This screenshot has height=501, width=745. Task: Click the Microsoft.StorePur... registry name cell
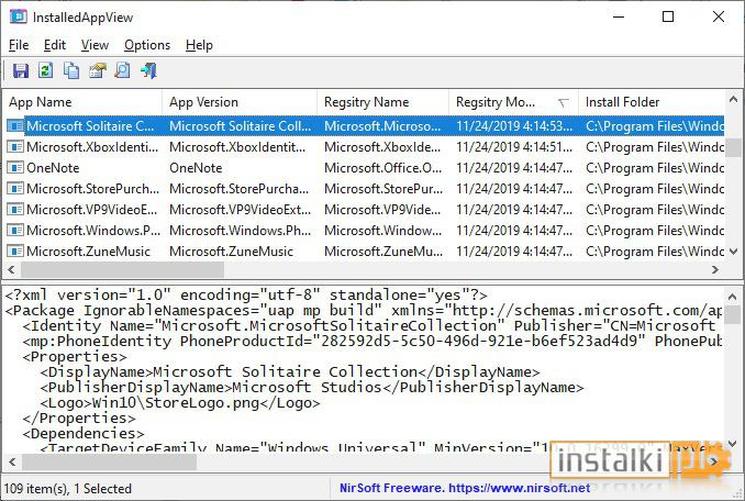[x=383, y=189]
